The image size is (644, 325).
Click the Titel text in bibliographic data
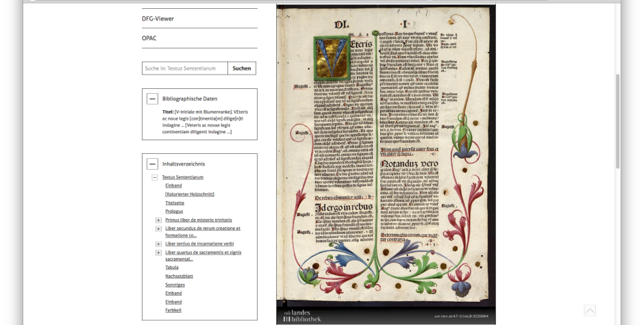click(x=205, y=122)
